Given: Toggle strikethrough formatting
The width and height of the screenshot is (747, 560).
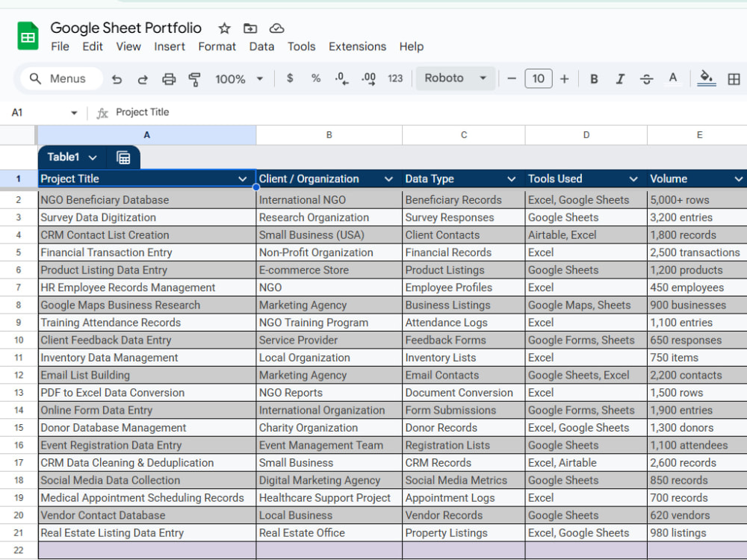Looking at the screenshot, I should pyautogui.click(x=646, y=79).
